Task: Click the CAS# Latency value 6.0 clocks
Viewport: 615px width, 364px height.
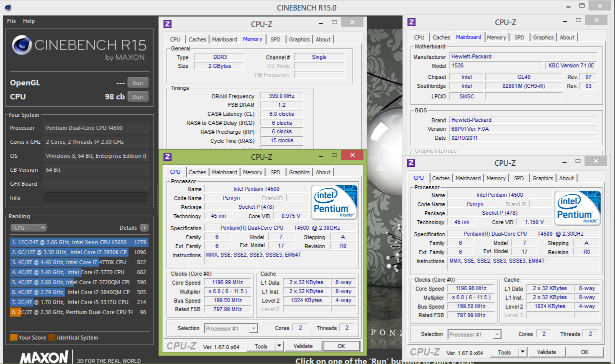Action: [281, 114]
